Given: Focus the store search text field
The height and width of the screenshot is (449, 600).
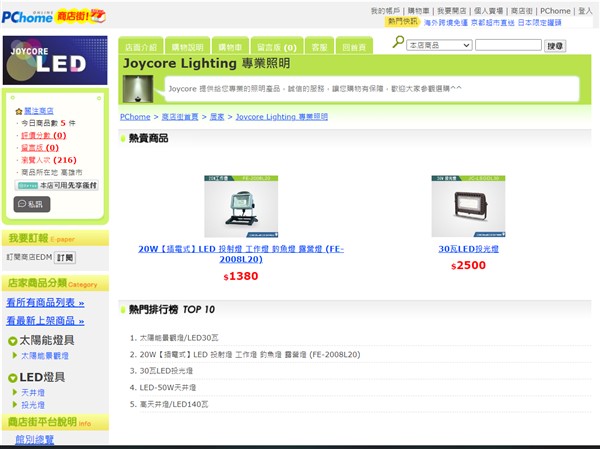Looking at the screenshot, I should tap(508, 45).
